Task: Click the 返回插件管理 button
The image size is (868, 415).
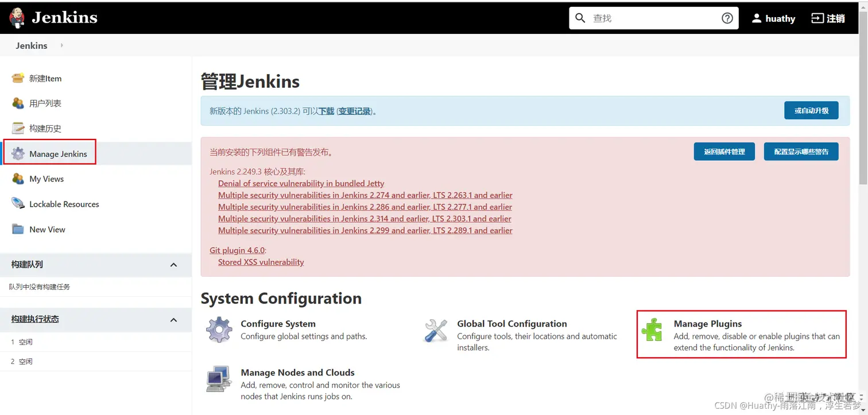Action: click(724, 152)
